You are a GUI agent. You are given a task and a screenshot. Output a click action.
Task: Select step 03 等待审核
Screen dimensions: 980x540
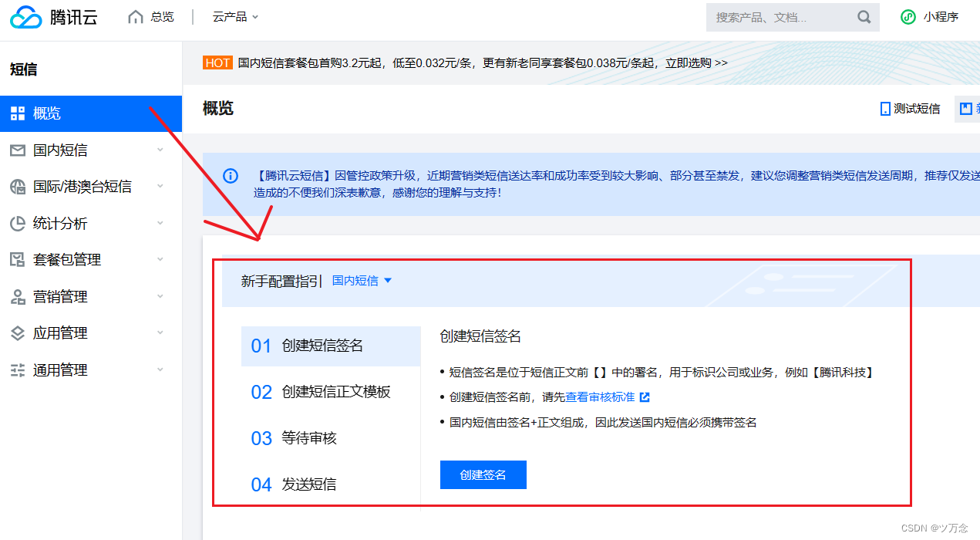click(x=331, y=438)
